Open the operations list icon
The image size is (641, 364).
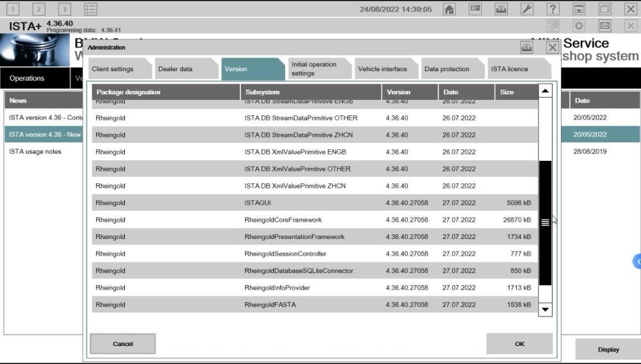coord(90,8)
